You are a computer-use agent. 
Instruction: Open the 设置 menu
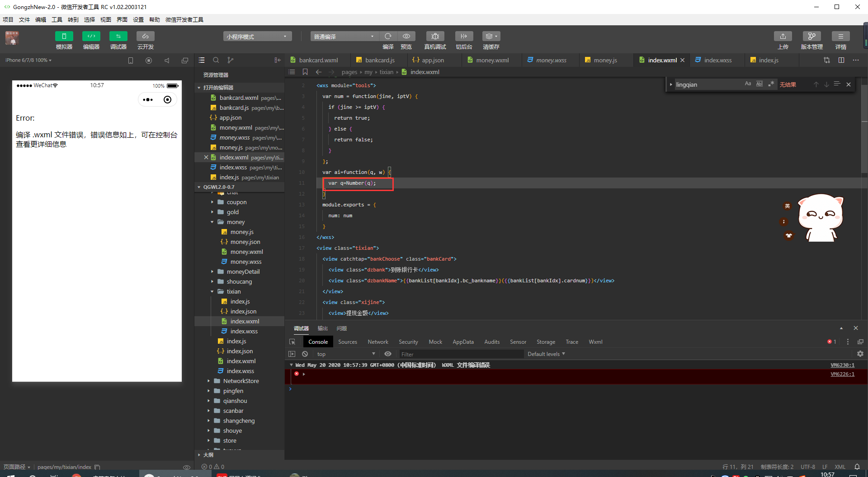pos(138,19)
